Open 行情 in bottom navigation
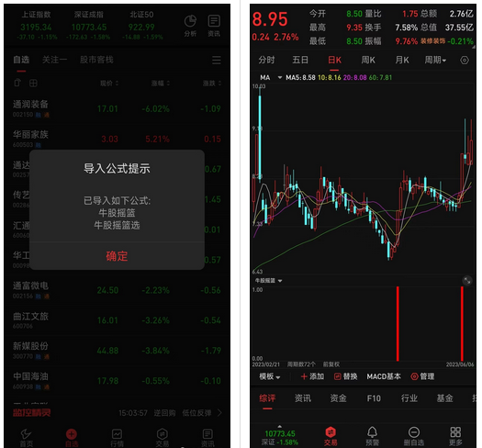This screenshot has width=482, height=448. [117, 438]
